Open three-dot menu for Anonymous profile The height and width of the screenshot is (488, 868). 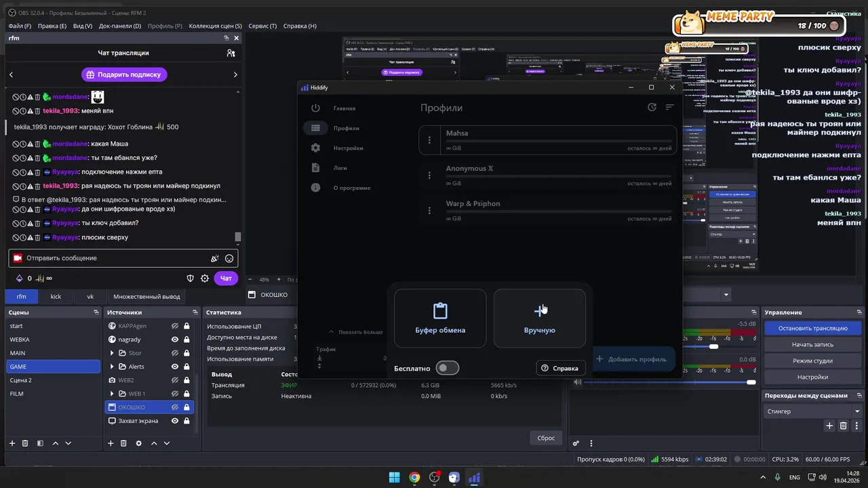(429, 176)
